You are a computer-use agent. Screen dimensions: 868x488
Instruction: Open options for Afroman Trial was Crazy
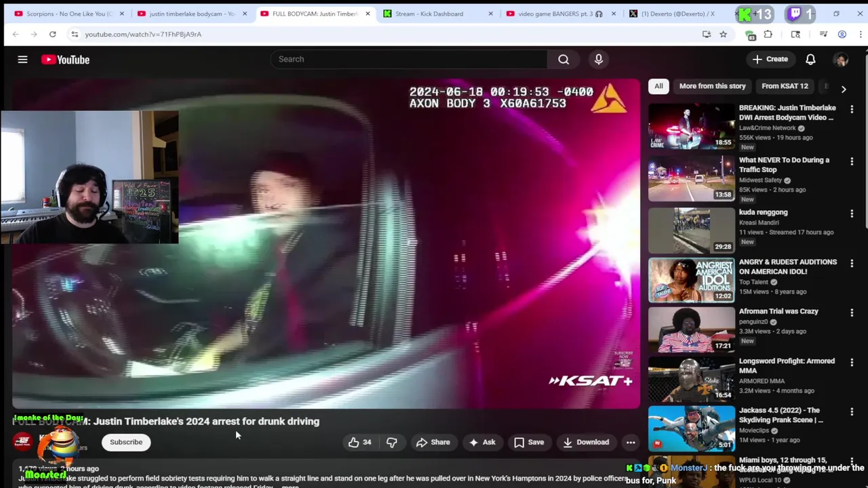point(852,312)
